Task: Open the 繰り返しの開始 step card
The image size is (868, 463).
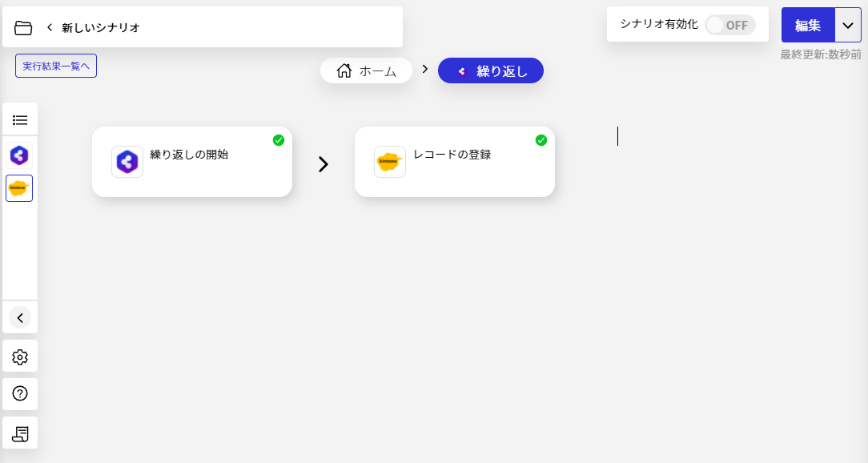Action: click(x=192, y=162)
